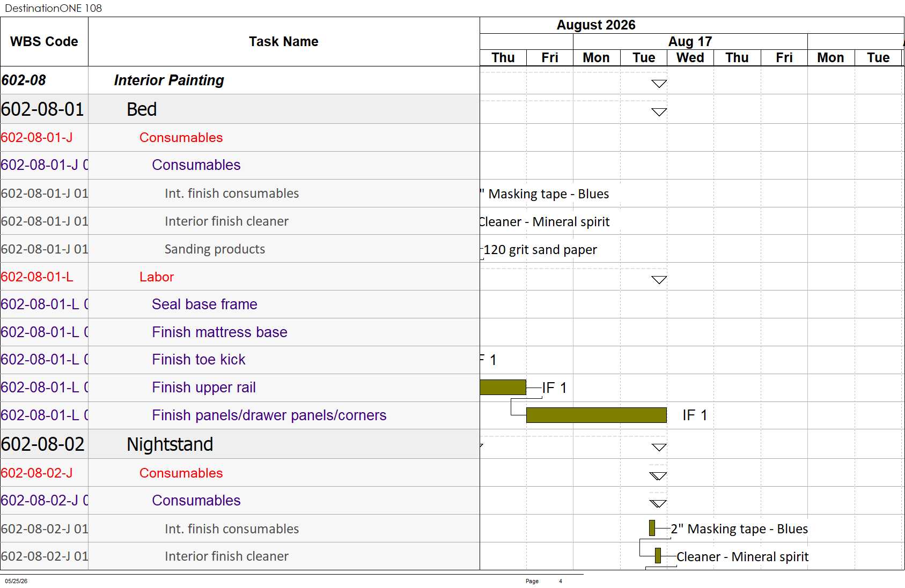This screenshot has height=588, width=905.
Task: Click the Aug 17 week header
Action: (690, 41)
